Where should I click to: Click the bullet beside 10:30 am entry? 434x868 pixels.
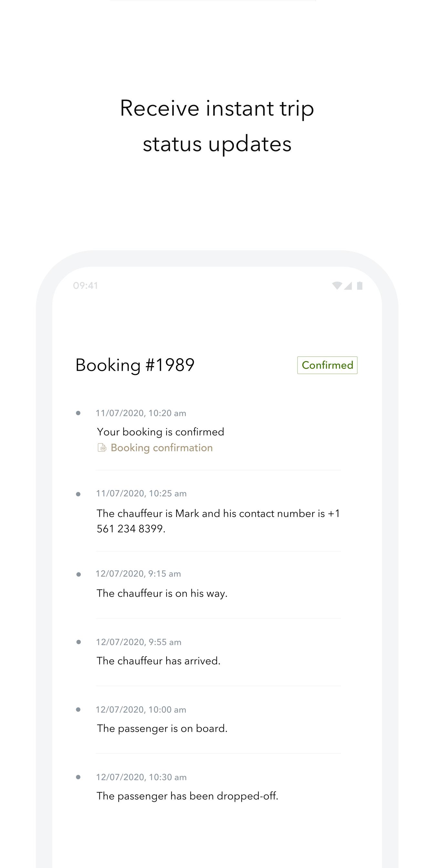(78, 777)
